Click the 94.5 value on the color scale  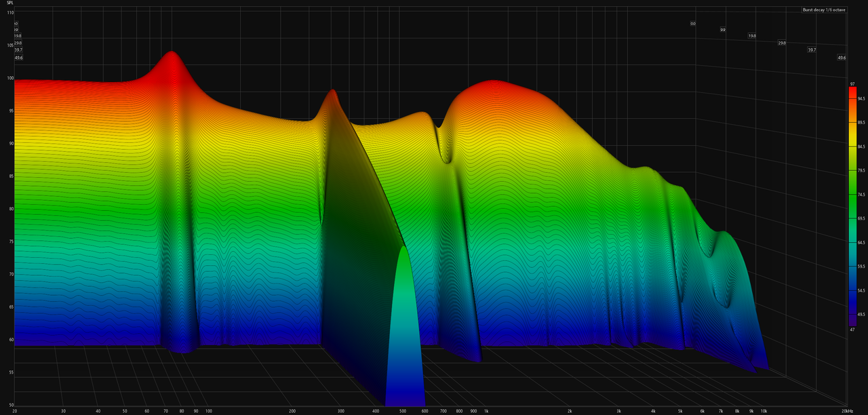861,98
